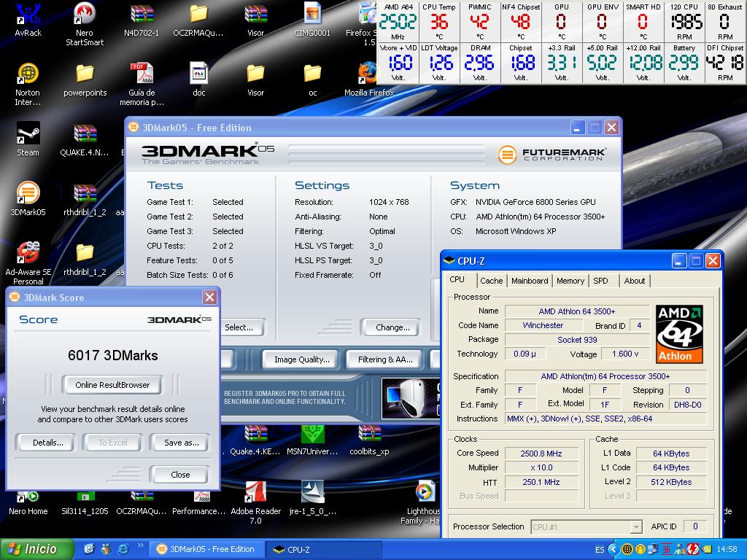Image resolution: width=747 pixels, height=560 pixels.
Task: Open the About tab in CPU-Z
Action: click(x=634, y=281)
